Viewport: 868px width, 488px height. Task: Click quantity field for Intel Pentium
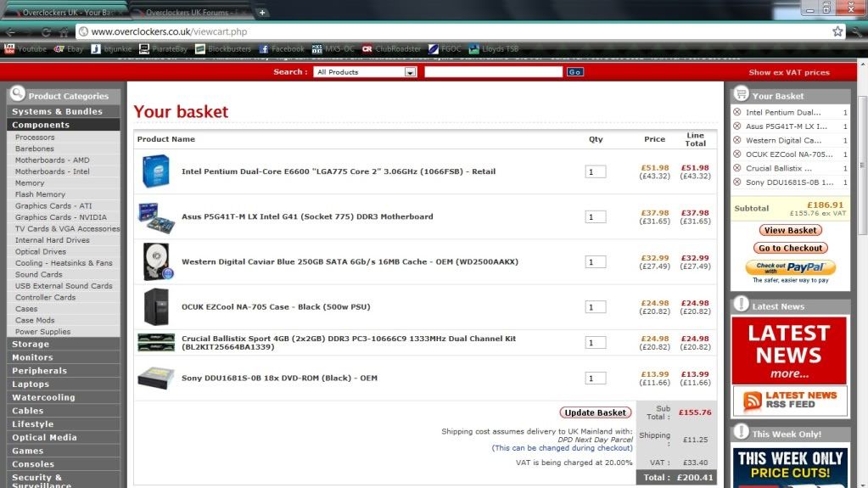tap(595, 171)
